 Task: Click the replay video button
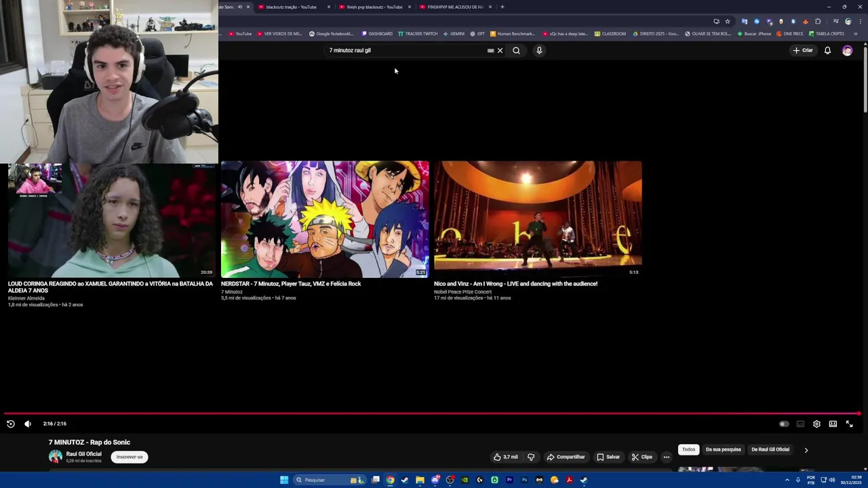point(11,424)
